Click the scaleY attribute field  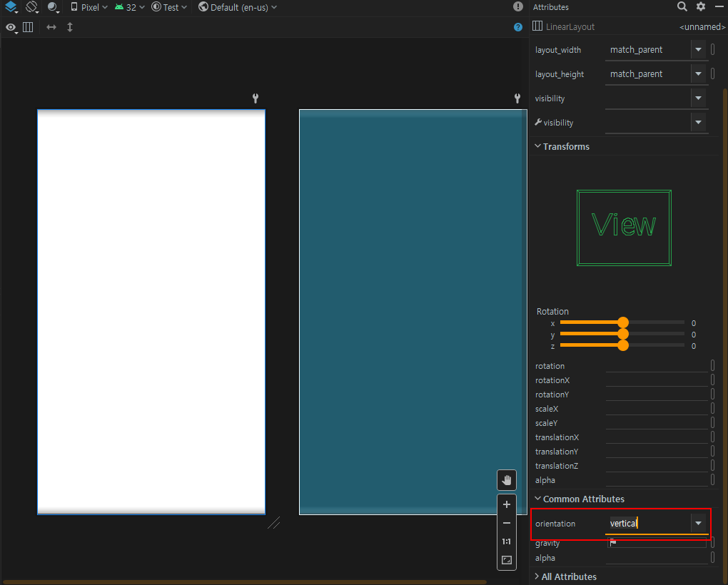point(657,422)
